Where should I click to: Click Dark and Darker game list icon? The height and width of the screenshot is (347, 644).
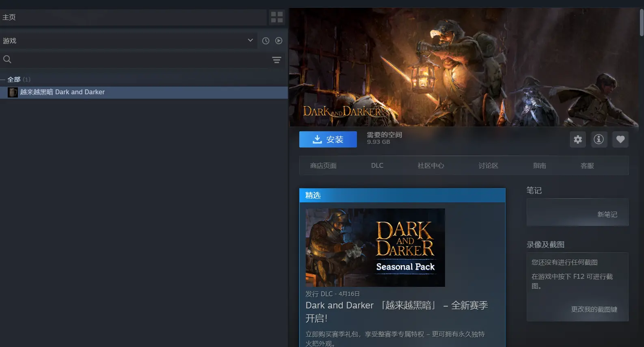point(13,92)
